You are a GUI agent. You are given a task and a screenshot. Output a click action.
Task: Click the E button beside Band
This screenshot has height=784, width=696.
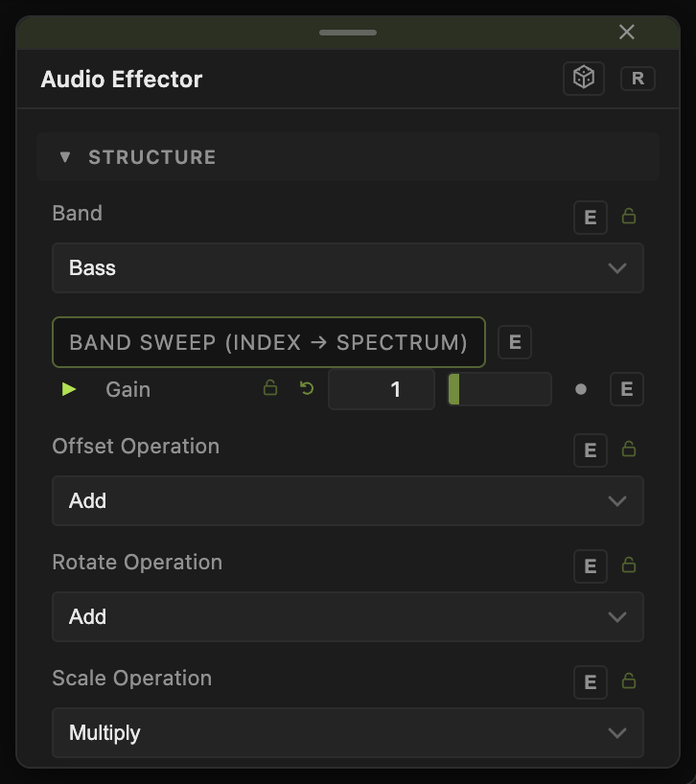590,218
